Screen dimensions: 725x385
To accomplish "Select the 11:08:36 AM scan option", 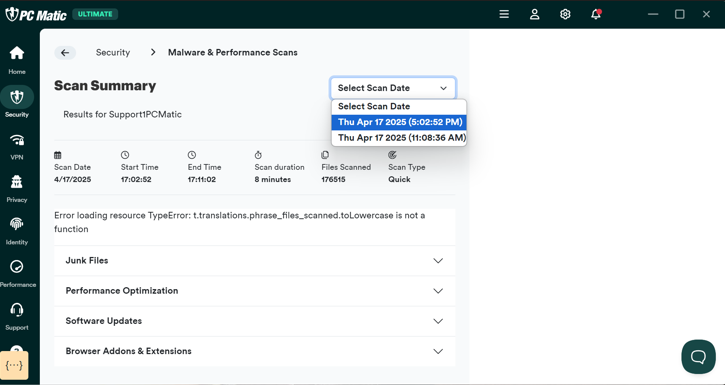I will (399, 138).
